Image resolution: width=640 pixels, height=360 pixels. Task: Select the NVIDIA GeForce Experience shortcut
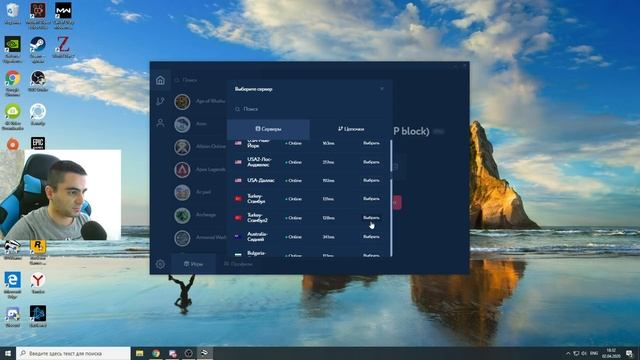pyautogui.click(x=13, y=49)
